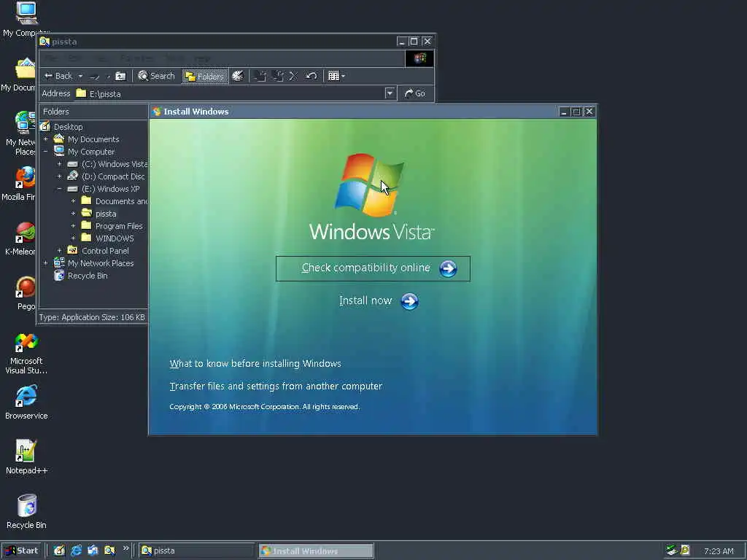Select pissta folder in the tree

106,214
